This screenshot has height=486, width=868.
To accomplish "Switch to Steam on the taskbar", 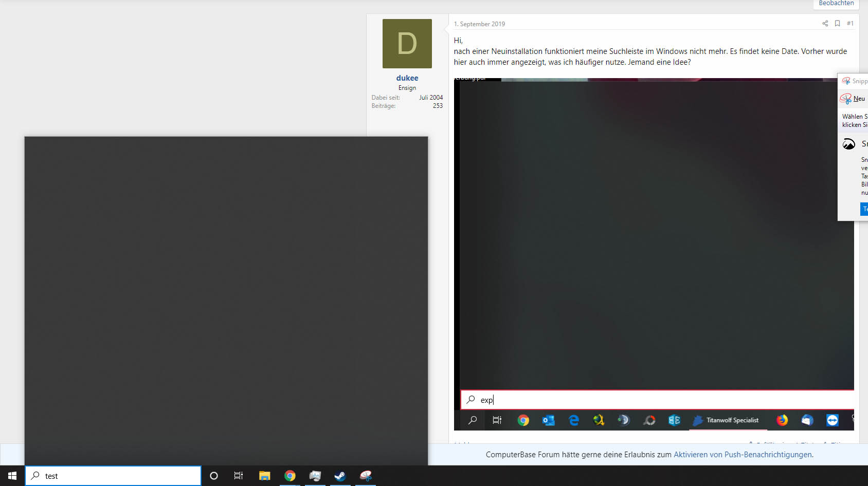I will (340, 476).
